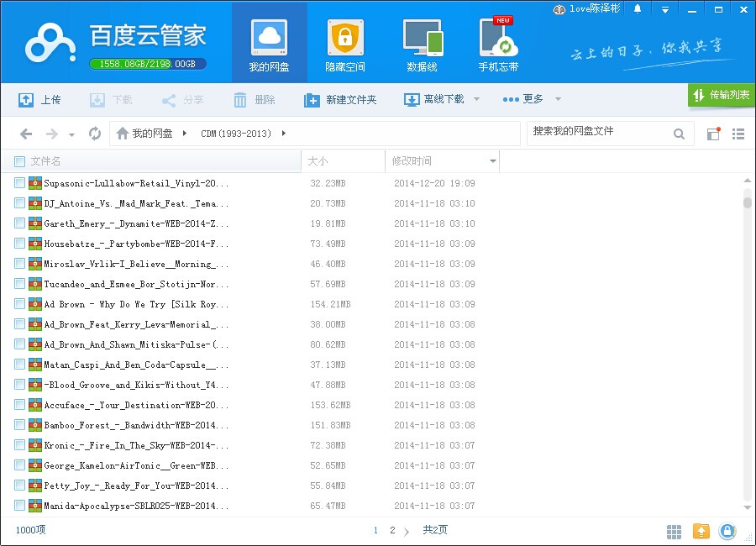Screen dimensions: 756x546
Task: Check the Gareth_Emery Dynamite file checkbox
Action: [20, 223]
